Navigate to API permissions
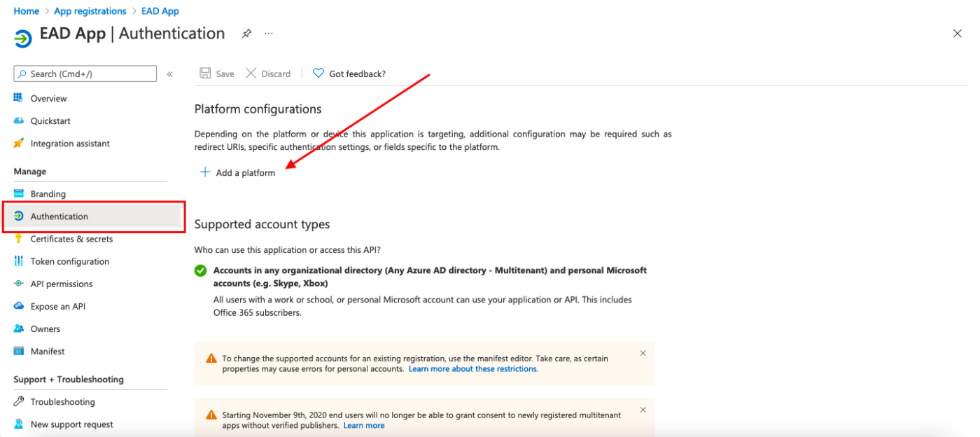The height and width of the screenshot is (437, 980). coord(61,284)
